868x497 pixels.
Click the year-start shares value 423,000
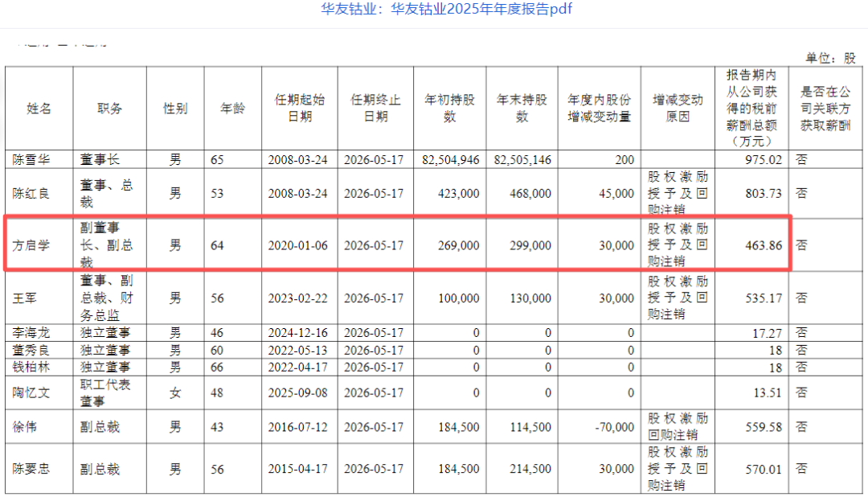coord(459,193)
